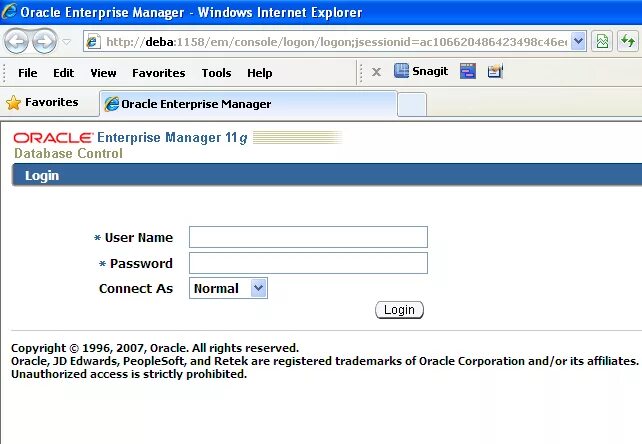This screenshot has width=642, height=444.
Task: Open the File menu
Action: (x=27, y=73)
